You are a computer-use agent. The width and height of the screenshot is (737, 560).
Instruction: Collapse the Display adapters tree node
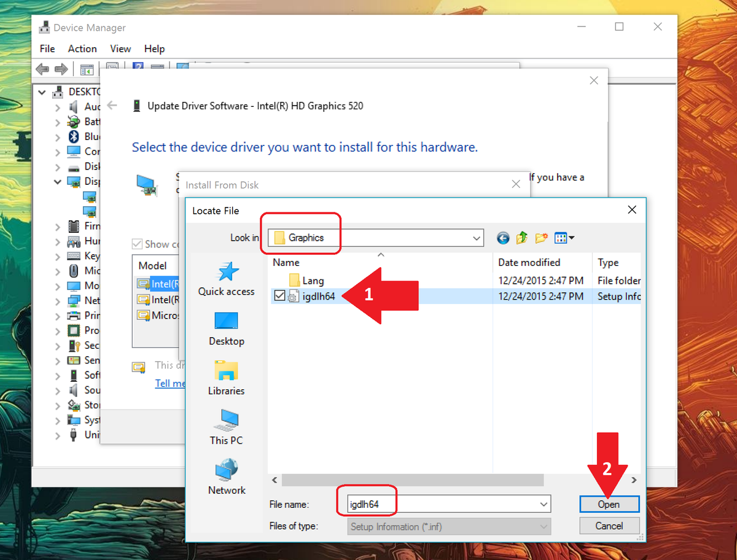click(57, 181)
